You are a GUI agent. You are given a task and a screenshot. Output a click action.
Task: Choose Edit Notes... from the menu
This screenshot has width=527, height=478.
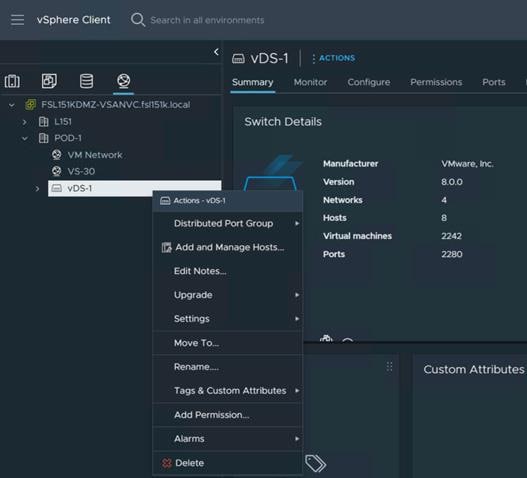[x=228, y=271]
